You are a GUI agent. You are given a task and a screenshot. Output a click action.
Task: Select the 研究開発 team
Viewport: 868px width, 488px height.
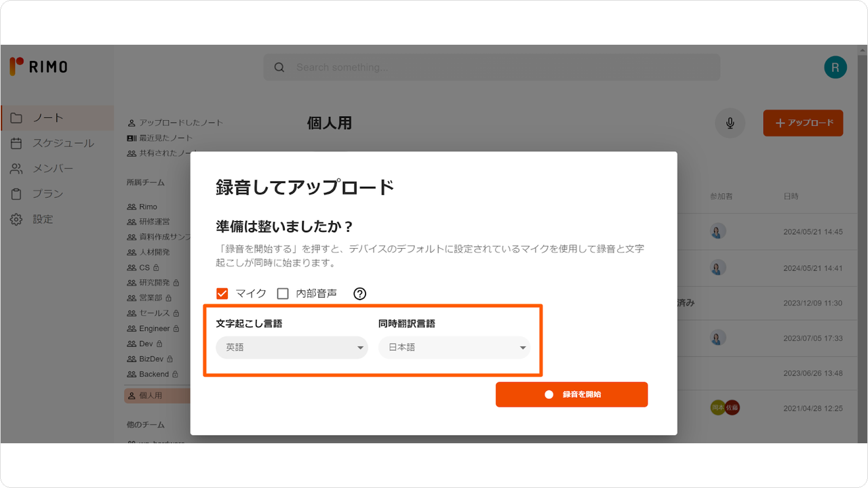pyautogui.click(x=153, y=283)
